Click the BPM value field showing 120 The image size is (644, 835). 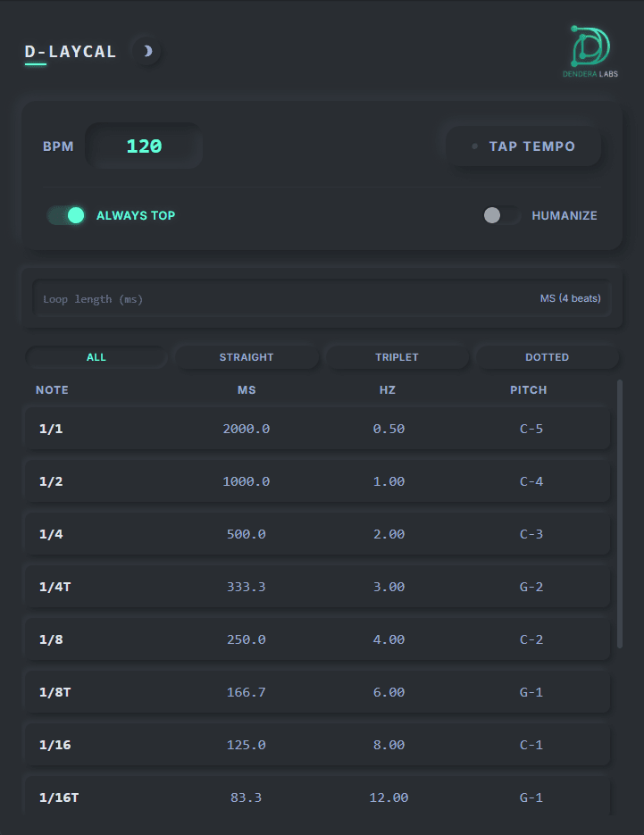click(x=144, y=146)
